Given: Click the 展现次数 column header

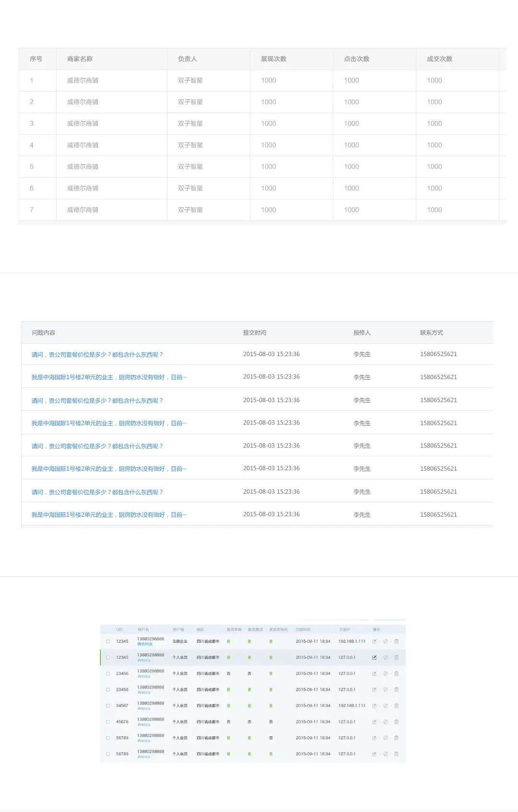Looking at the screenshot, I should tap(274, 59).
